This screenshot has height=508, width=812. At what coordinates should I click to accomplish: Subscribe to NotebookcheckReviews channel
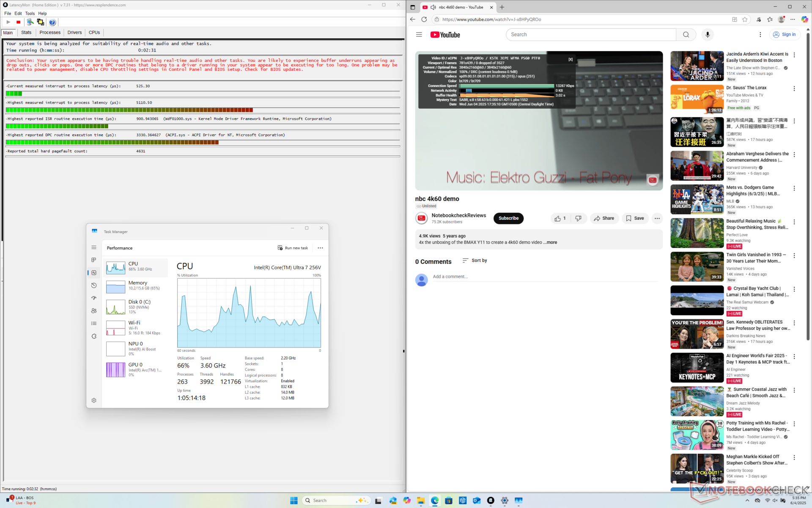click(x=508, y=218)
